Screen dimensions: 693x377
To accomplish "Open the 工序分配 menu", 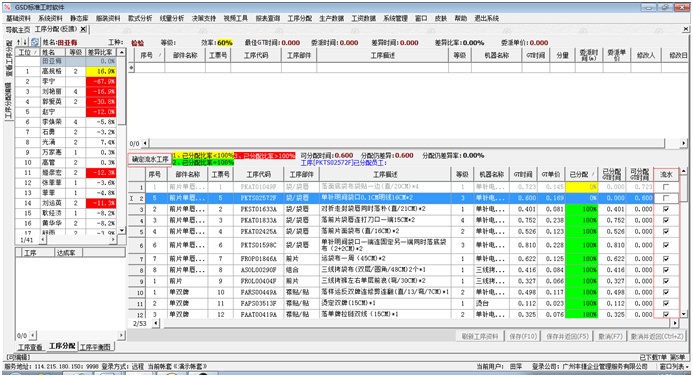I will point(300,18).
